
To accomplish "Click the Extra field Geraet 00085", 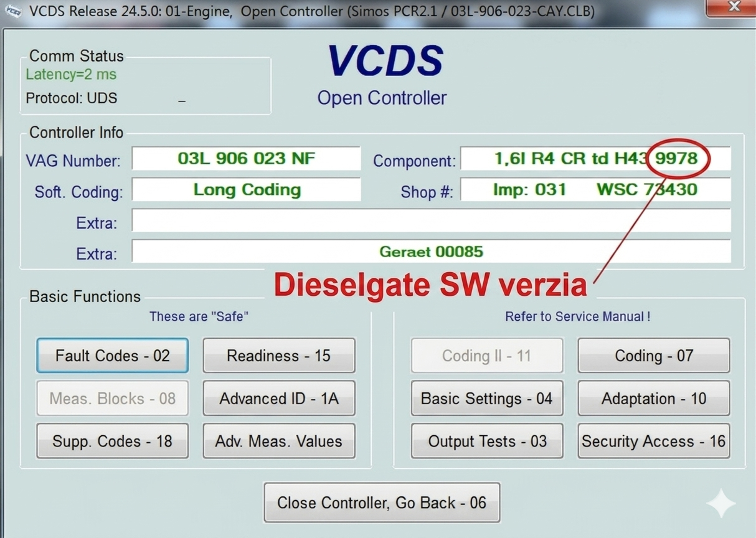I will click(x=431, y=252).
